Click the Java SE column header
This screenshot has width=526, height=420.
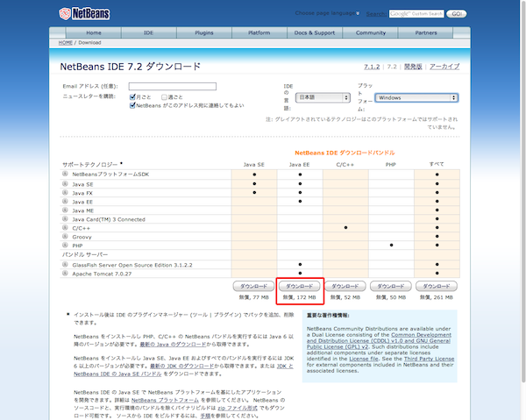tap(253, 164)
